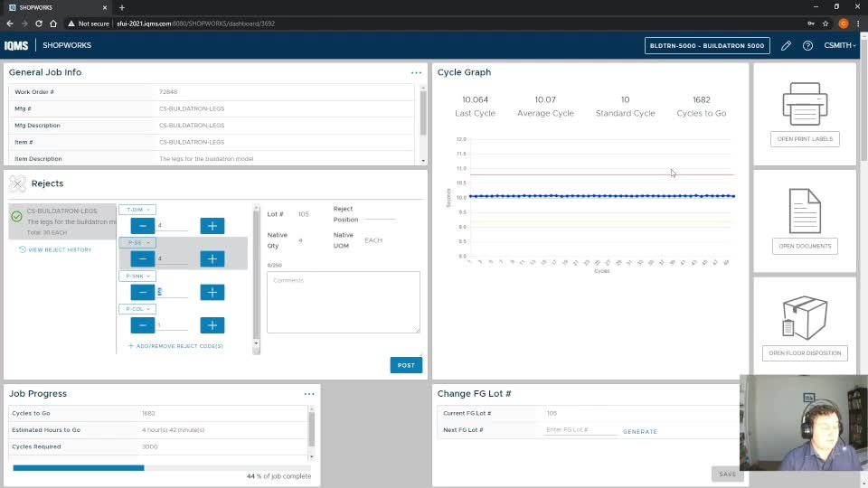Click minus button under P-SNK

(143, 292)
